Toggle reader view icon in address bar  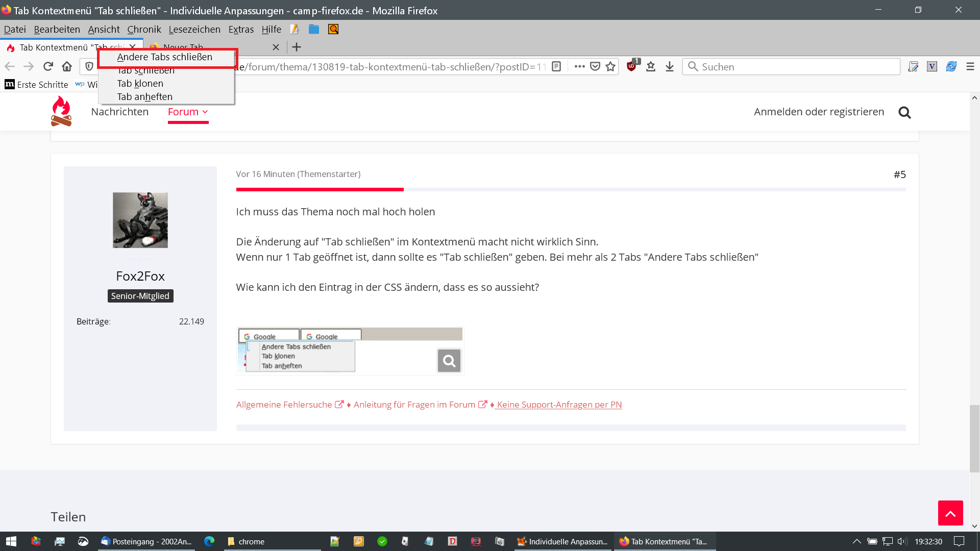point(557,67)
